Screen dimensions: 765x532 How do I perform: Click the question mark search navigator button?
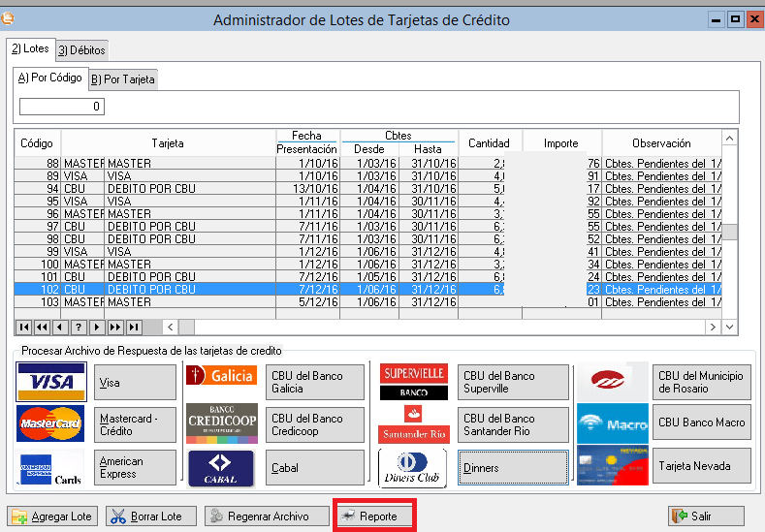tap(79, 328)
